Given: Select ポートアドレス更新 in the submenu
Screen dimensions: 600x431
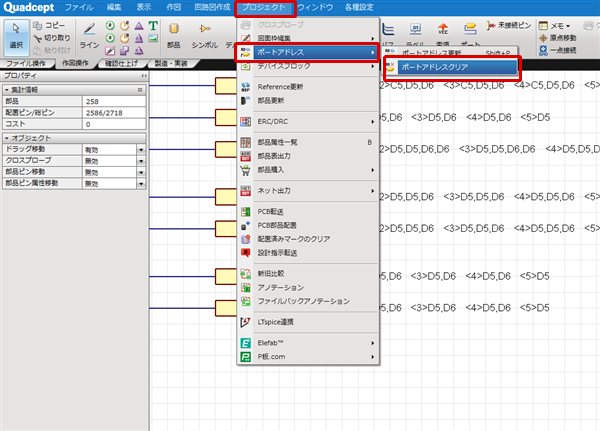Looking at the screenshot, I should tap(452, 53).
